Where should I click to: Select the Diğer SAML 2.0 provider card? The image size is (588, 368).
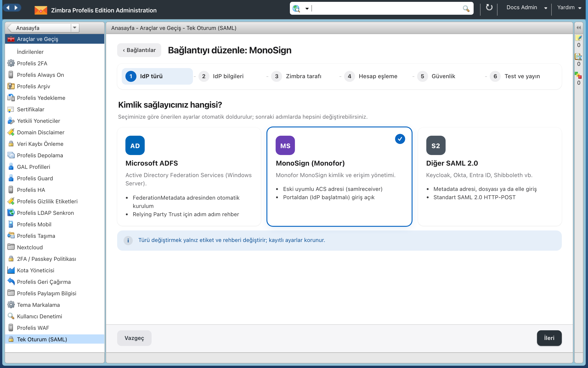(490, 177)
